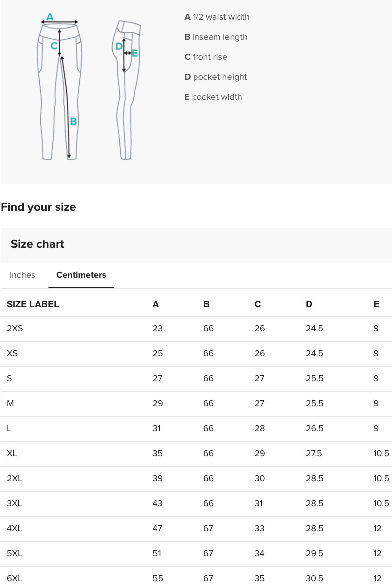Click the 'front rise' legend text
The image size is (392, 585).
coord(205,57)
